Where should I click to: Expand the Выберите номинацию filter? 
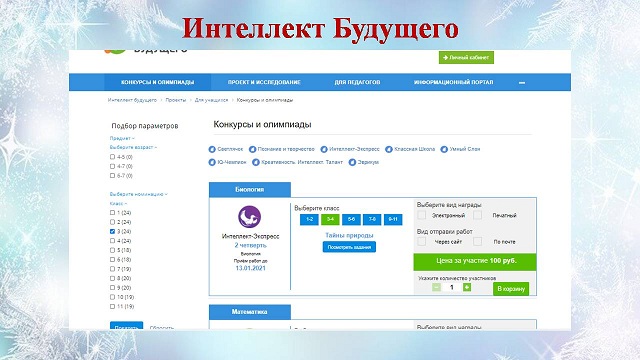138,194
